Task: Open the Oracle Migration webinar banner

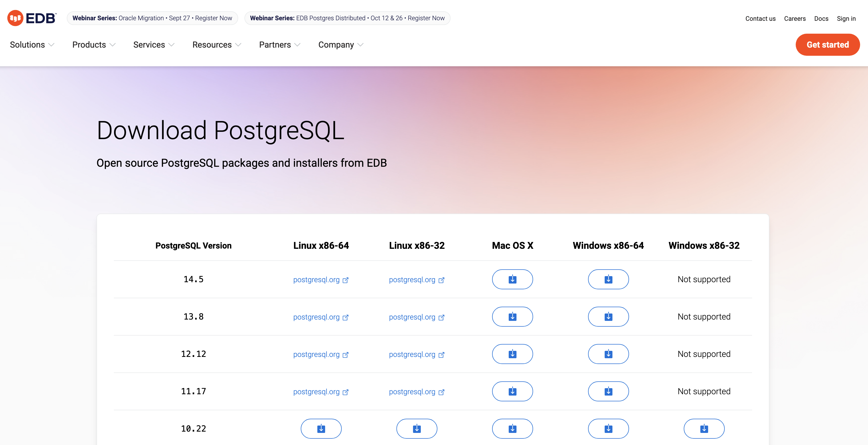Action: pyautogui.click(x=152, y=18)
